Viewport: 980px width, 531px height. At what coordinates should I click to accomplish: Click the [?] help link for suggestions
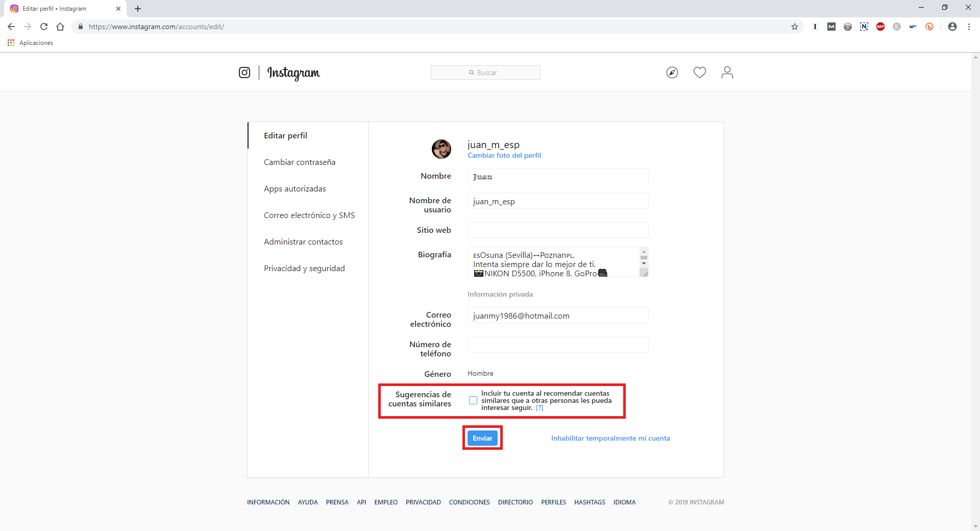pos(540,408)
